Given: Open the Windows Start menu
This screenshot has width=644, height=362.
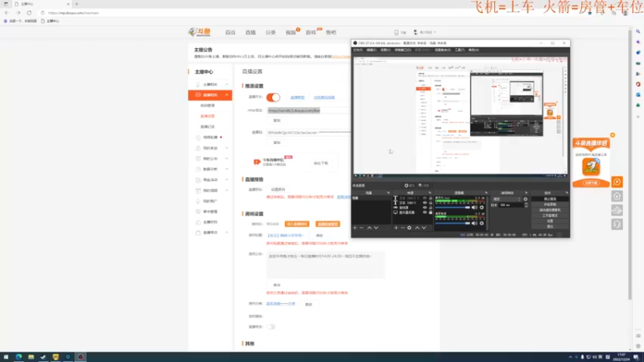Looking at the screenshot, I should (6, 357).
